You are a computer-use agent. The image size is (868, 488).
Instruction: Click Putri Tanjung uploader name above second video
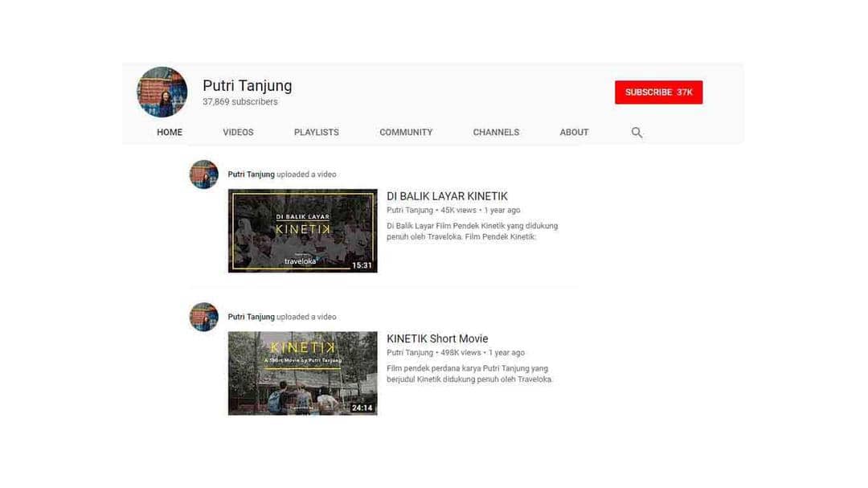click(251, 317)
